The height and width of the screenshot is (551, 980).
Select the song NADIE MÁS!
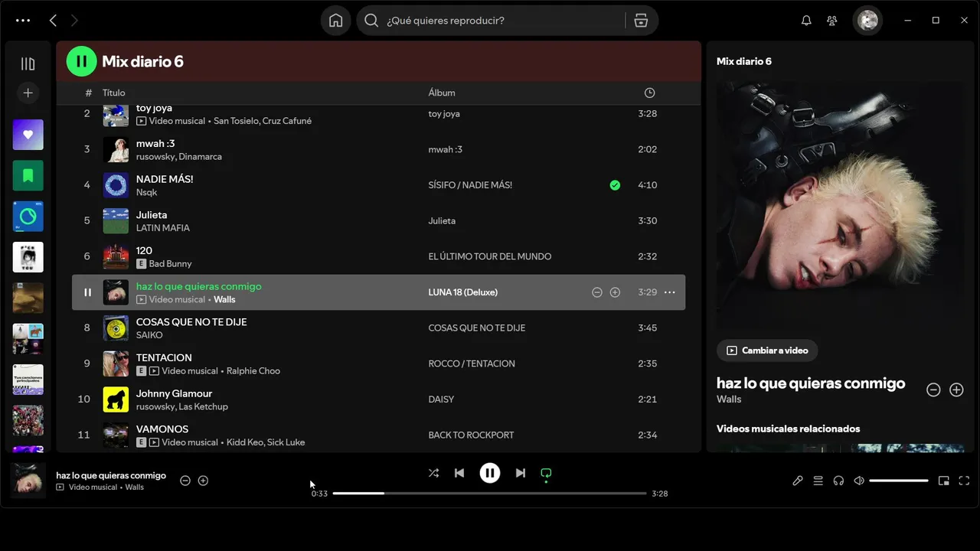[165, 179]
